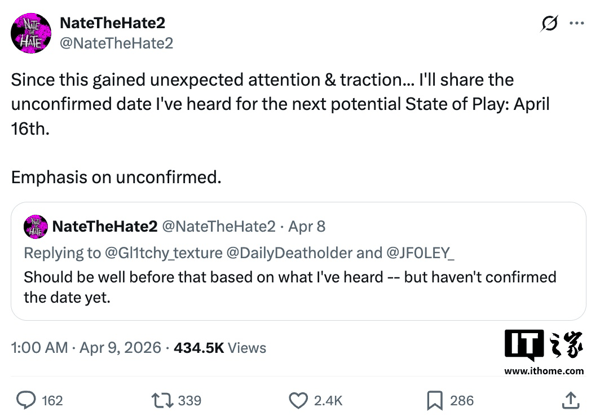Click the Apr 8 quoted tweet date
600x416 pixels.
click(306, 230)
